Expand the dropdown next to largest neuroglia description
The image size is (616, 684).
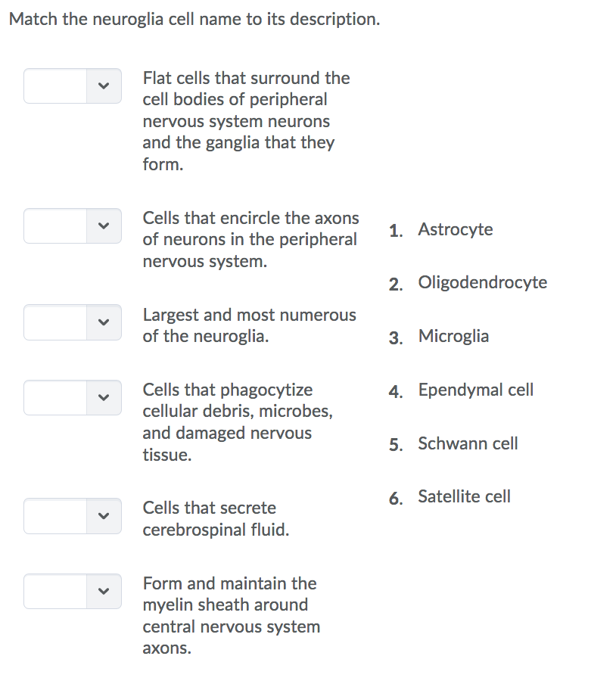tap(72, 322)
